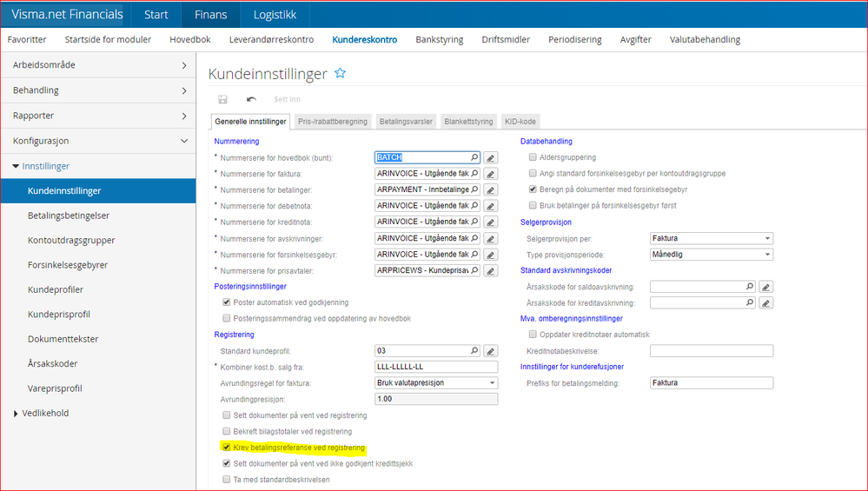
Task: Click the Visma.net Financials logo
Action: point(66,15)
